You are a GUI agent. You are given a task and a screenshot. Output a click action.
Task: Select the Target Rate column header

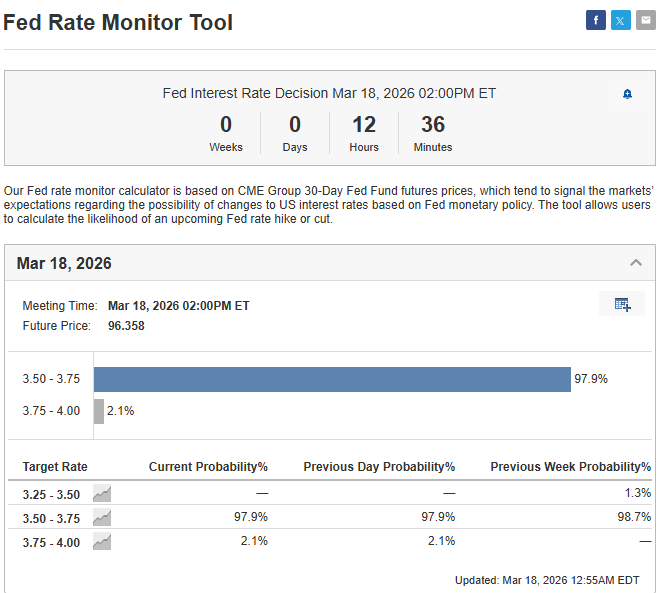click(55, 467)
